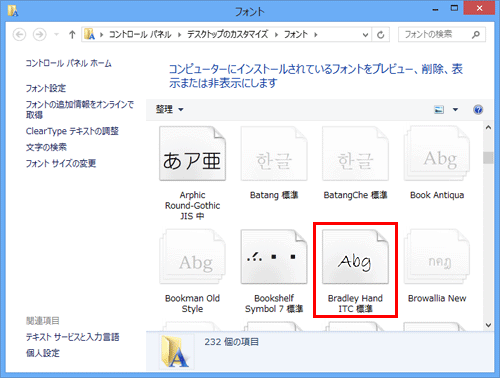Click the back navigation arrow
The image size is (500, 378).
[x=19, y=34]
